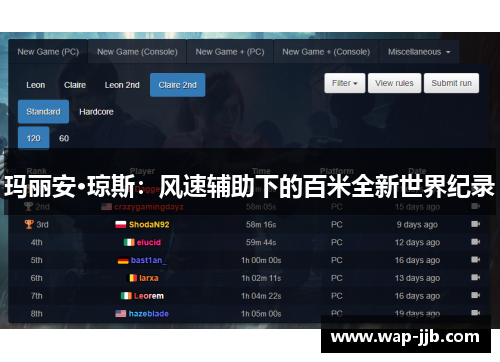Image resolution: width=500 pixels, height=362 pixels.
Task: Click Ireland flag next to elucid
Action: point(129,242)
